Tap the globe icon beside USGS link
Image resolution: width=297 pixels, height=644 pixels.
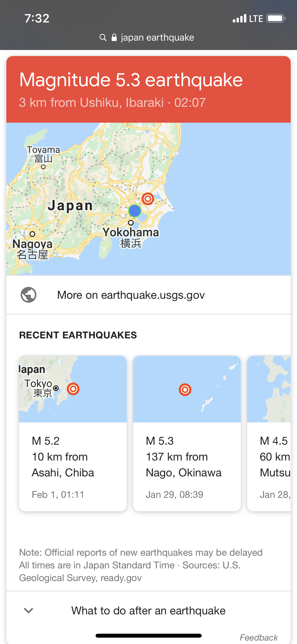[x=29, y=295]
